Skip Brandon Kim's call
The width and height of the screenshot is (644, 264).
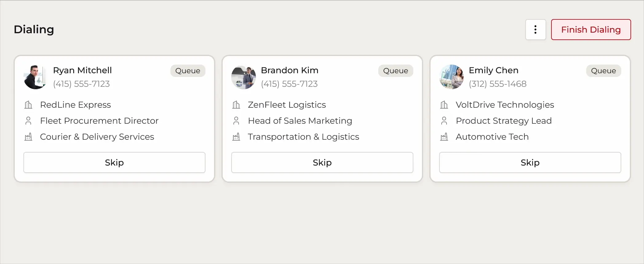[x=322, y=162]
